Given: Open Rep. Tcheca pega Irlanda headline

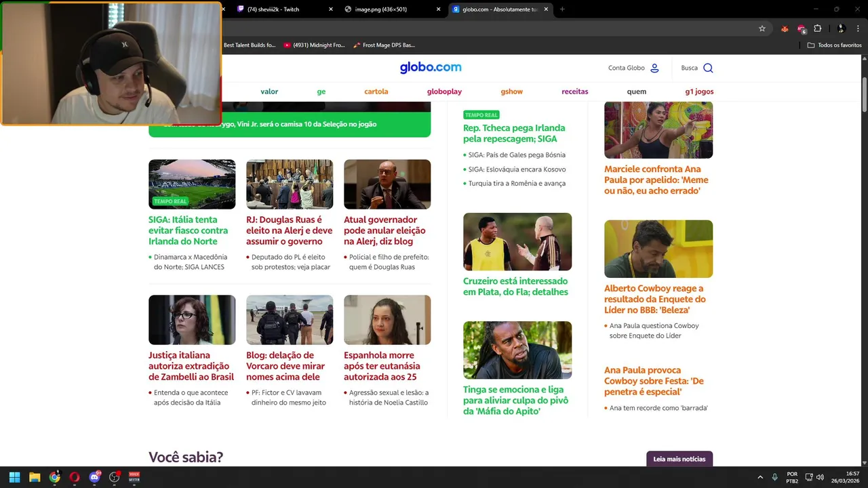Looking at the screenshot, I should pyautogui.click(x=514, y=133).
